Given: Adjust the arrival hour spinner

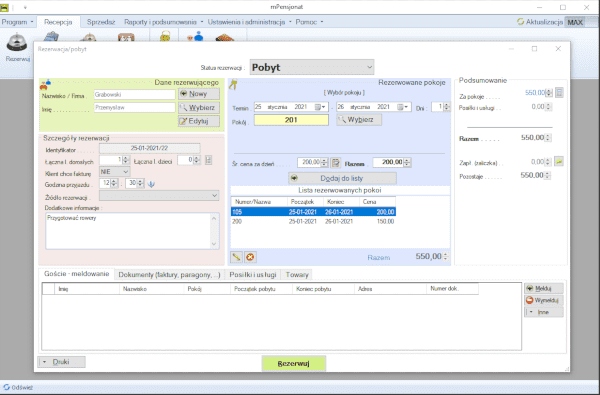Looking at the screenshot, I should (x=114, y=183).
